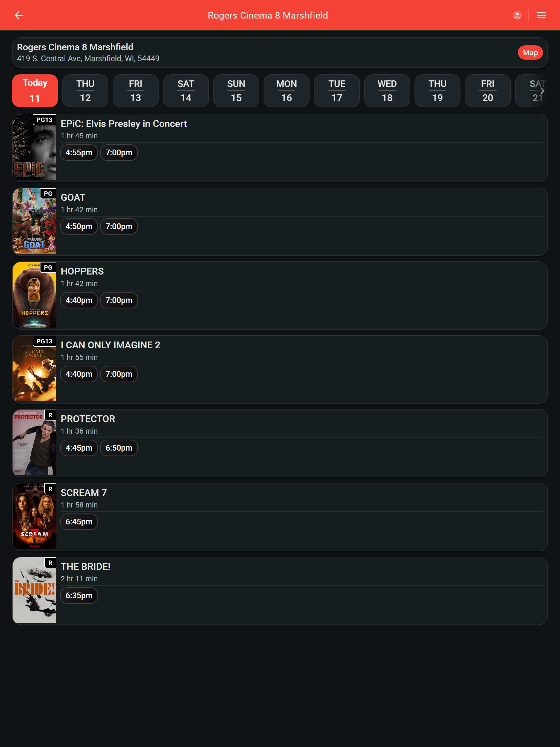The width and height of the screenshot is (560, 747).
Task: Open the hamburger menu
Action: (x=541, y=15)
